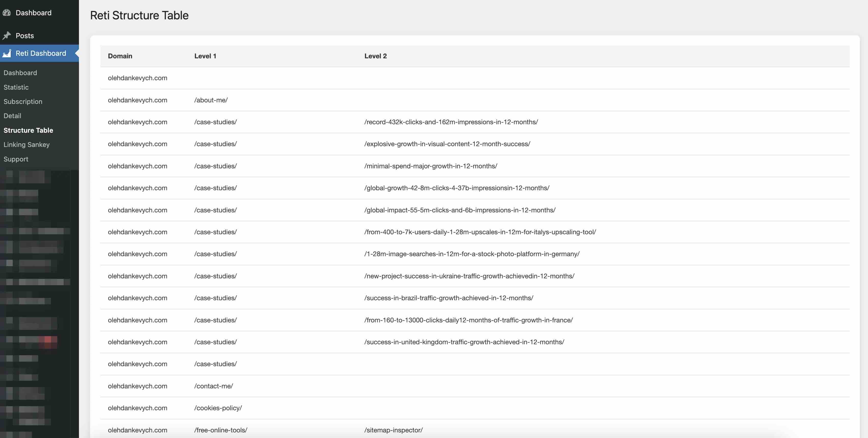The height and width of the screenshot is (438, 868).
Task: Select the /explosive-growth-in-visual-content-12-month-success/ cell
Action: (447, 144)
